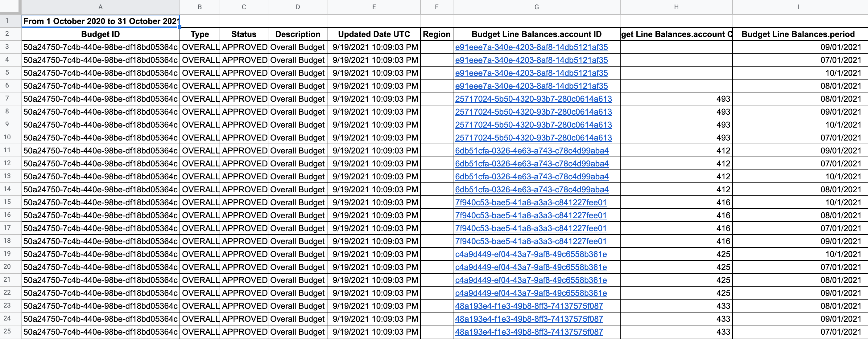Select period 07/01/2021 in row 25
Image resolution: width=868 pixels, height=339 pixels.
pos(798,332)
